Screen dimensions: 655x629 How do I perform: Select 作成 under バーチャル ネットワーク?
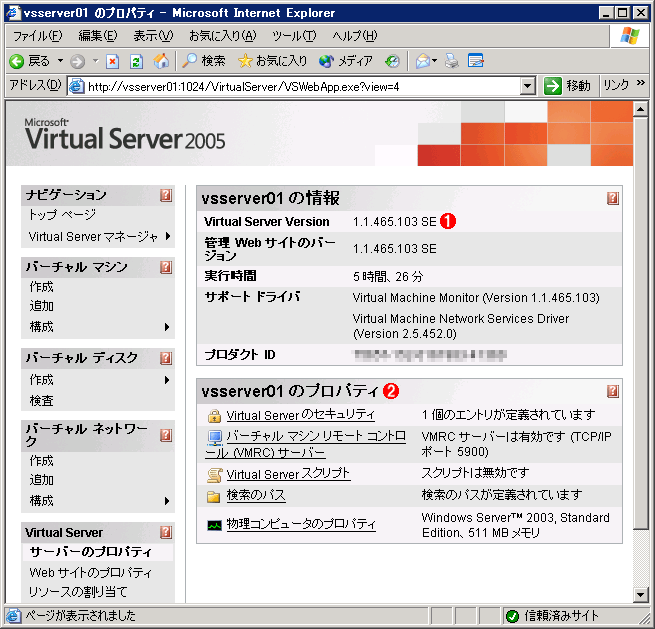coord(41,461)
